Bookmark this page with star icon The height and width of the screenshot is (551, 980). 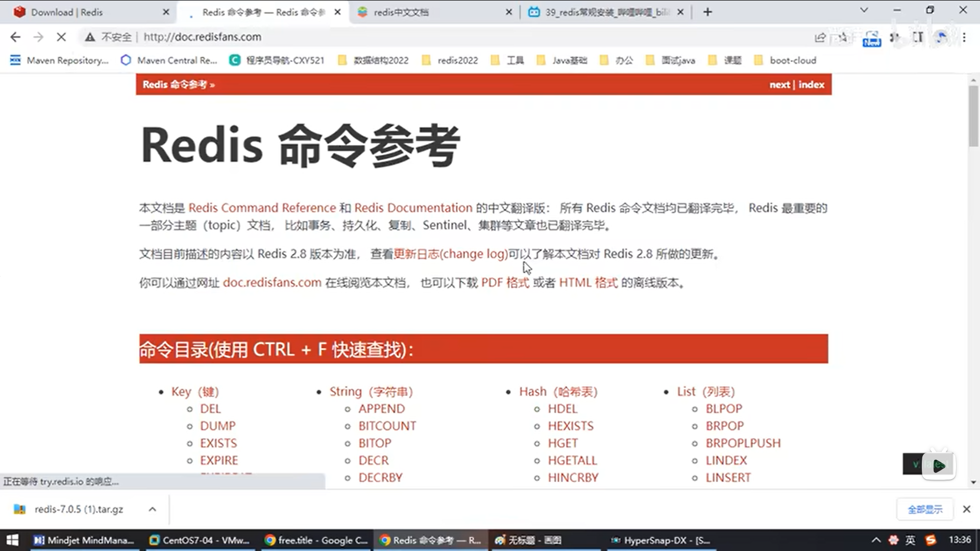pyautogui.click(x=843, y=37)
